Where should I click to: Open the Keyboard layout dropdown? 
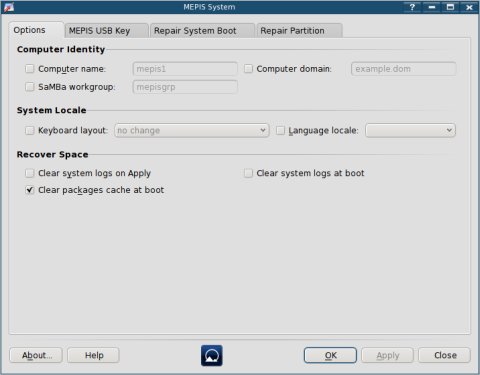(192, 130)
